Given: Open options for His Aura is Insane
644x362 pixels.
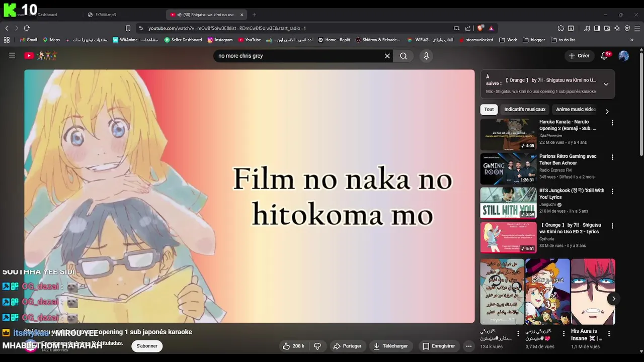Looking at the screenshot, I should (x=609, y=333).
